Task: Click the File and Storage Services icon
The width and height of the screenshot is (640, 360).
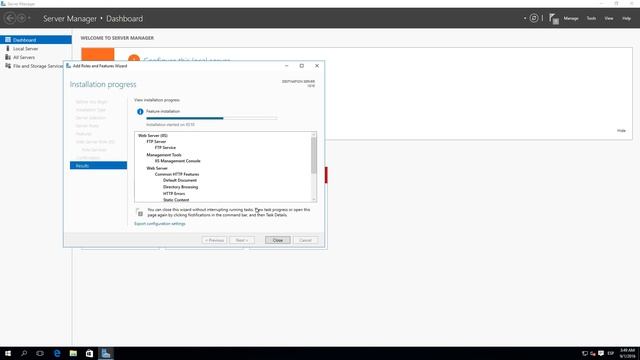Action: point(8,66)
